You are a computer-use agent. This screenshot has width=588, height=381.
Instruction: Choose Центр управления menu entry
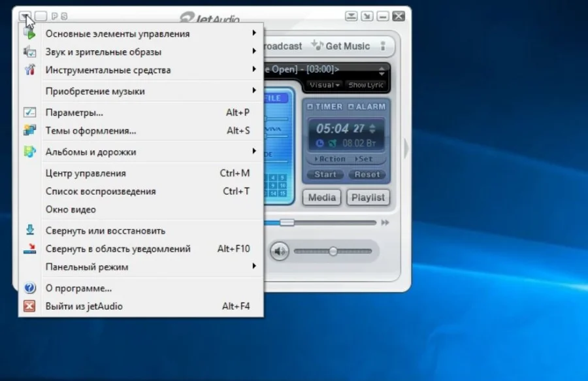[x=141, y=173]
